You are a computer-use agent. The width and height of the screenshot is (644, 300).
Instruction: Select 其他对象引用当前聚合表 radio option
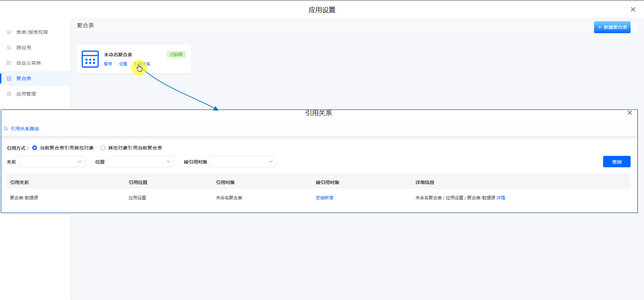point(103,148)
